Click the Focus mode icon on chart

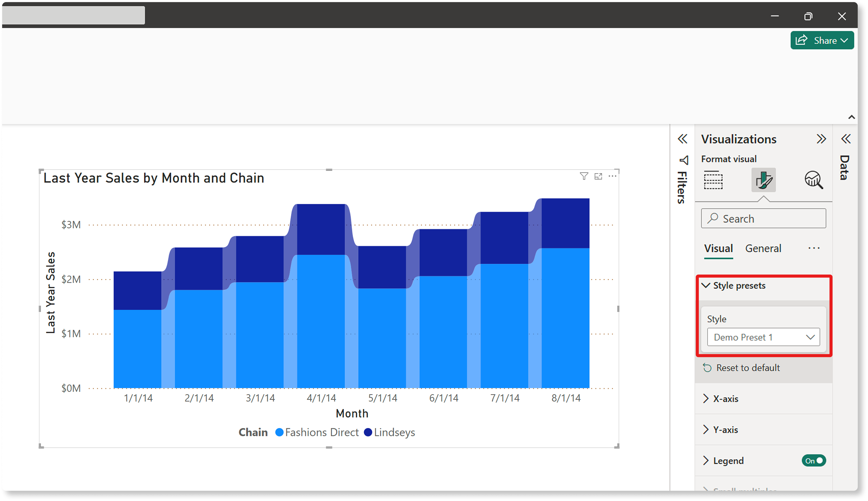598,176
